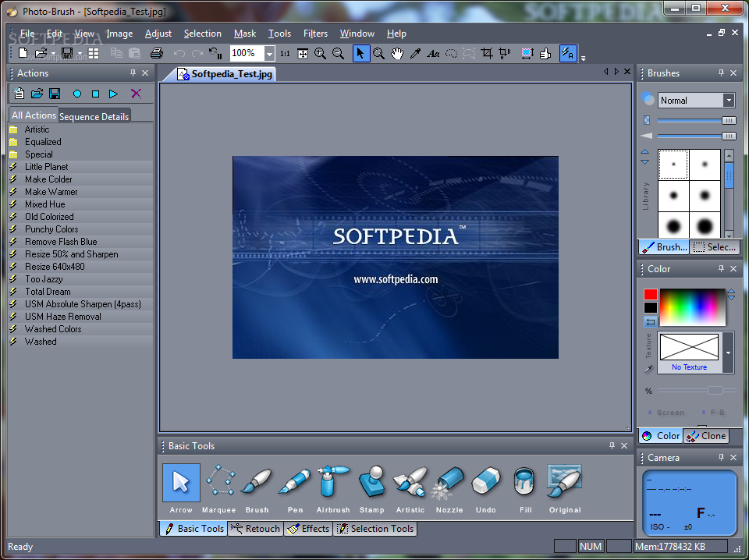Image resolution: width=749 pixels, height=560 pixels.
Task: Play the selected action sequence
Action: 113,94
